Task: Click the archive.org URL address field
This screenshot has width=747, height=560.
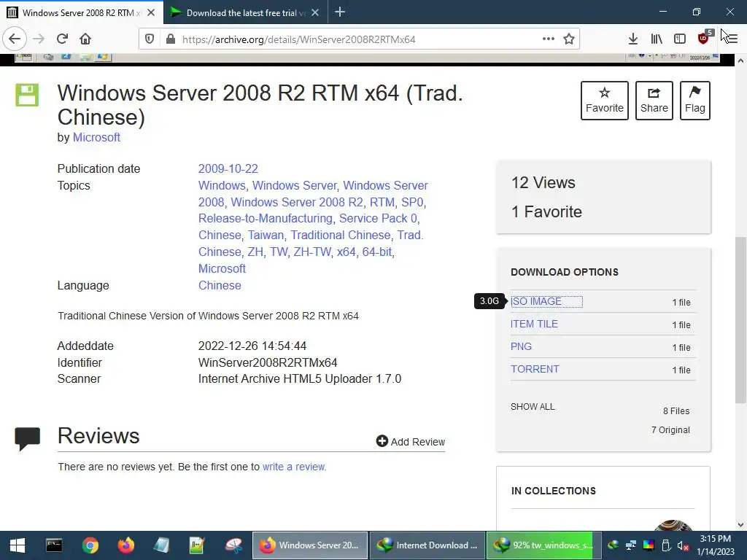Action: 360,39
